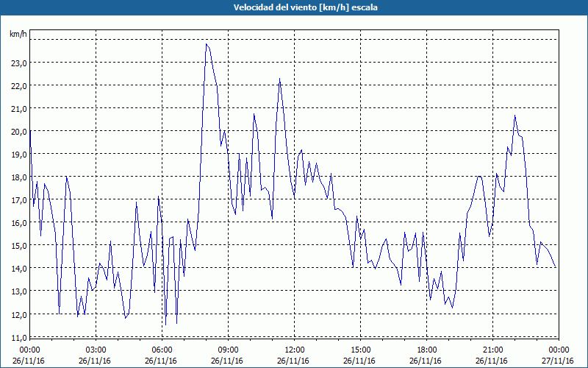Image resolution: width=588 pixels, height=368 pixels.
Task: Click the 13,0 y-axis label
Action: click(19, 291)
